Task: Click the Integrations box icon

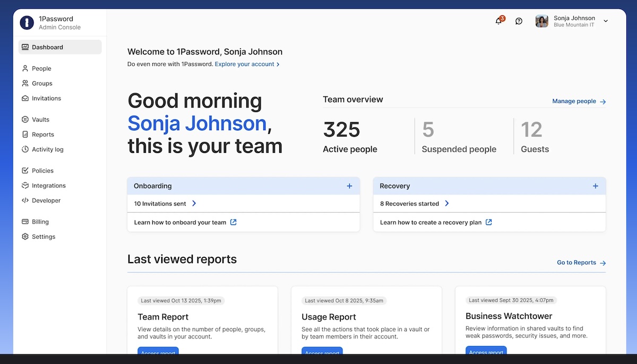Action: [25, 186]
